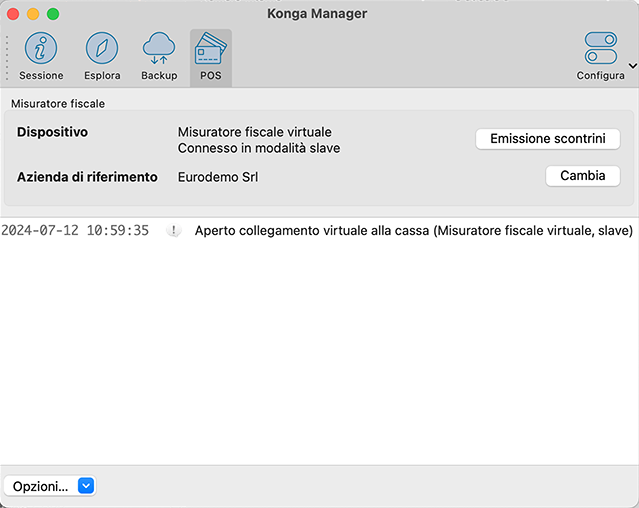The height and width of the screenshot is (508, 639).
Task: Click the log entry exclamation icon
Action: coord(174,231)
